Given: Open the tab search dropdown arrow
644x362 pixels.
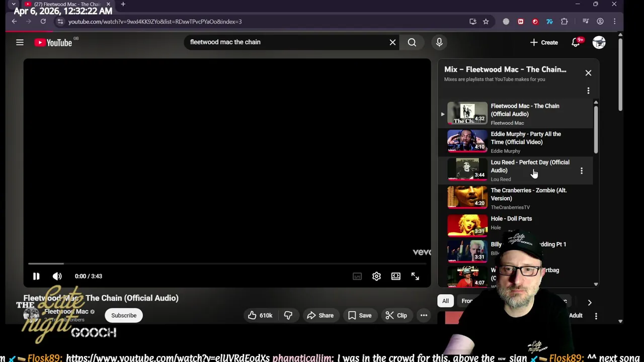Looking at the screenshot, I should (x=14, y=4).
